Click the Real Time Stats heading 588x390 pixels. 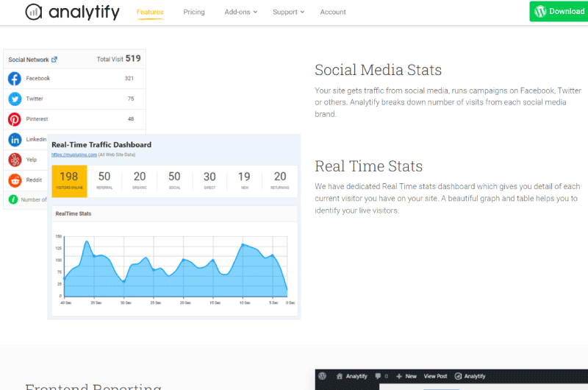point(369,166)
